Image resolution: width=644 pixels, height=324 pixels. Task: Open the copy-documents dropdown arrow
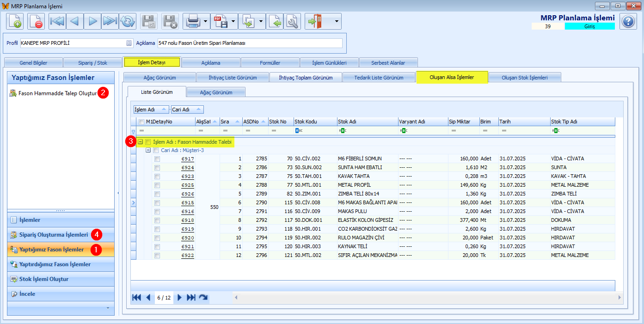pyautogui.click(x=262, y=21)
